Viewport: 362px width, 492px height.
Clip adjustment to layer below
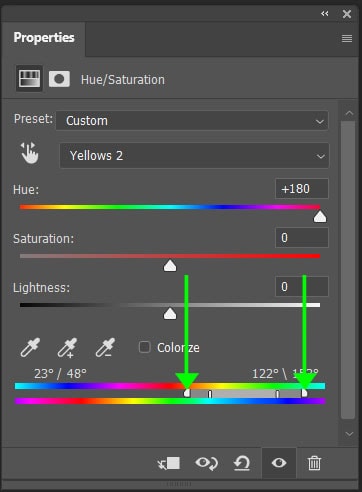[169, 463]
